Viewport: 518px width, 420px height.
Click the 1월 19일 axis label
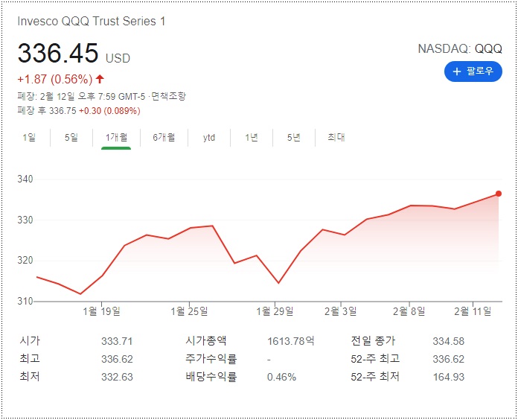click(101, 311)
